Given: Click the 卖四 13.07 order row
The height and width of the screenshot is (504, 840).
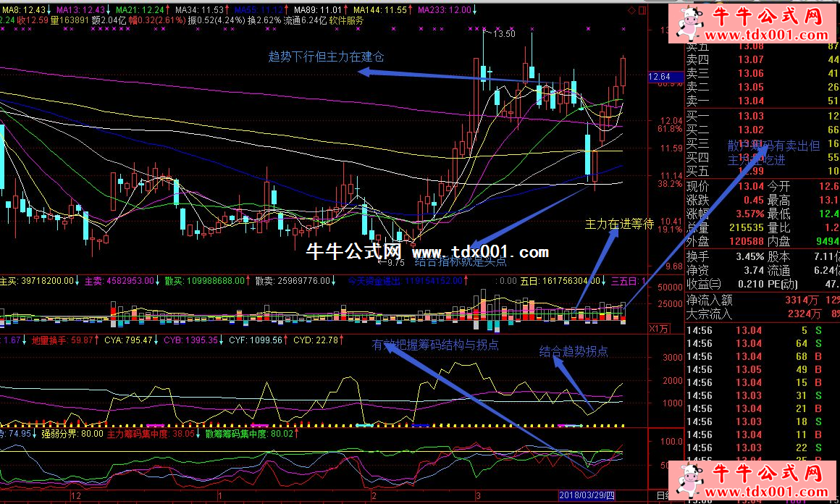Looking at the screenshot, I should [763, 59].
